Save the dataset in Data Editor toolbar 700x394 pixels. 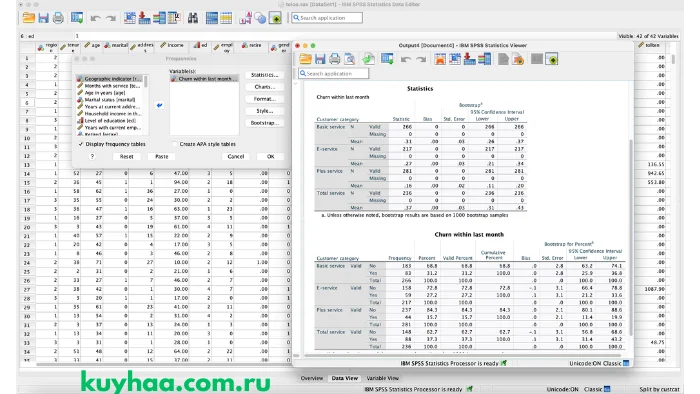coord(43,18)
